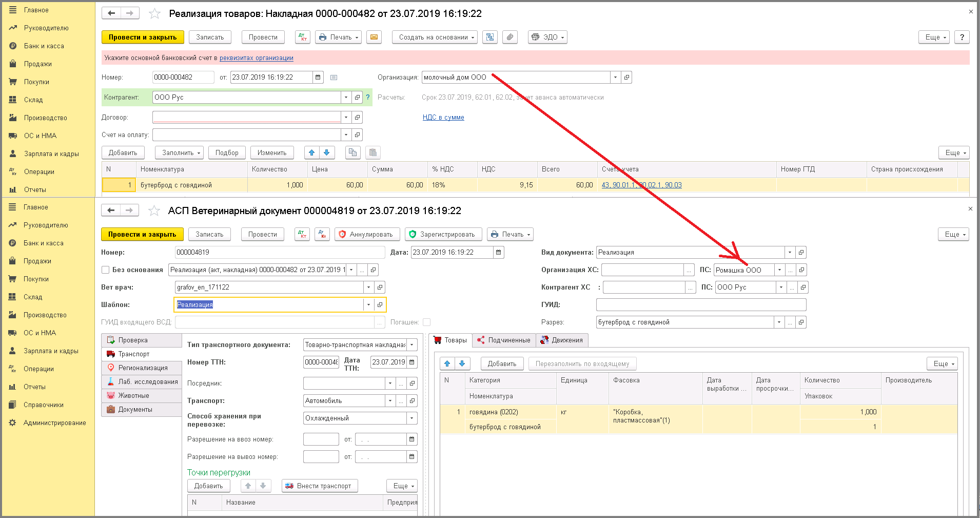The image size is (980, 518).
Task: Open the Лаб. исследования section
Action: coord(142,381)
